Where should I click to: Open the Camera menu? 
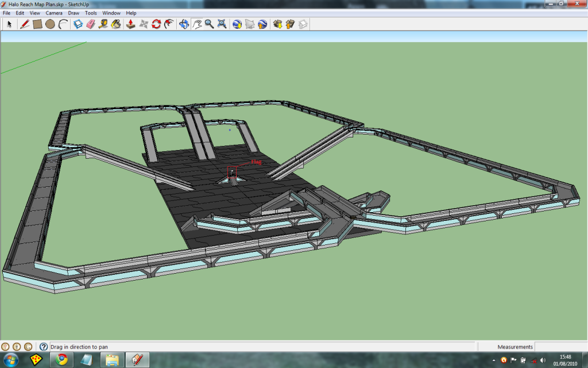pos(54,13)
